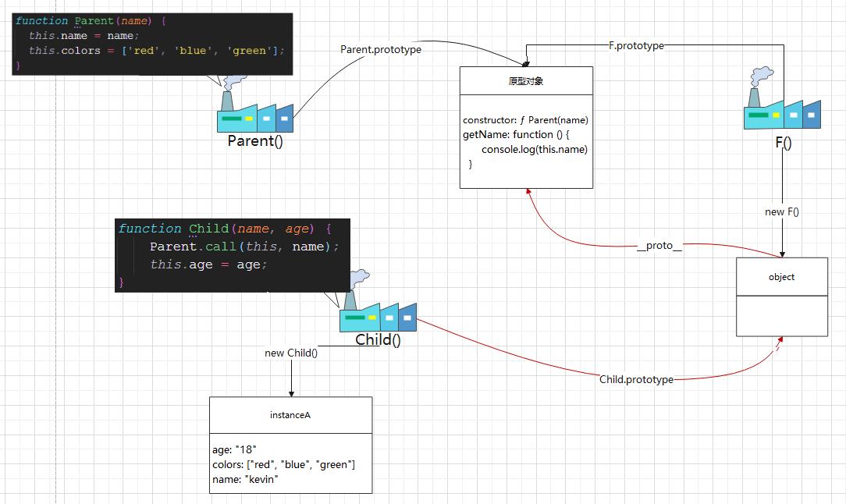Select the object box title
The image size is (846, 504).
[781, 277]
